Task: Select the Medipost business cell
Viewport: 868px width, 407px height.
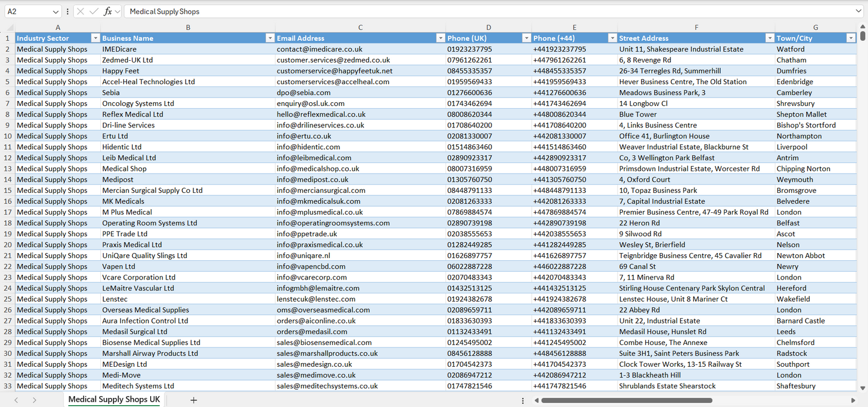Action: pos(188,180)
